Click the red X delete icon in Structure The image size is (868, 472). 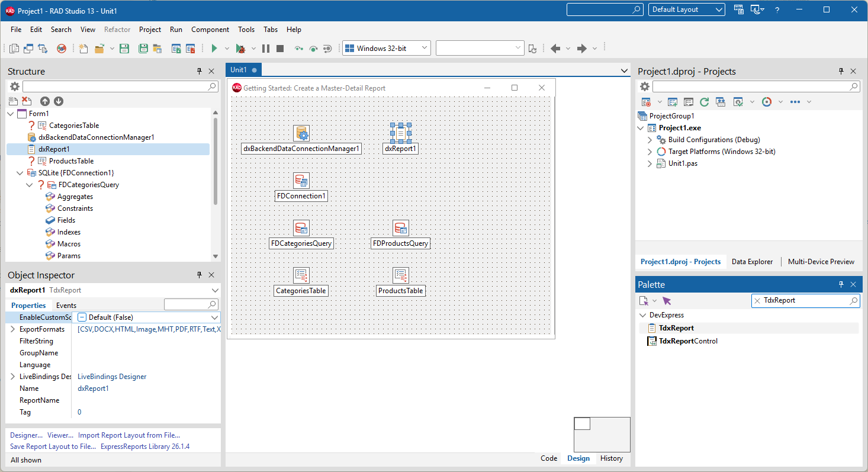(x=26, y=101)
